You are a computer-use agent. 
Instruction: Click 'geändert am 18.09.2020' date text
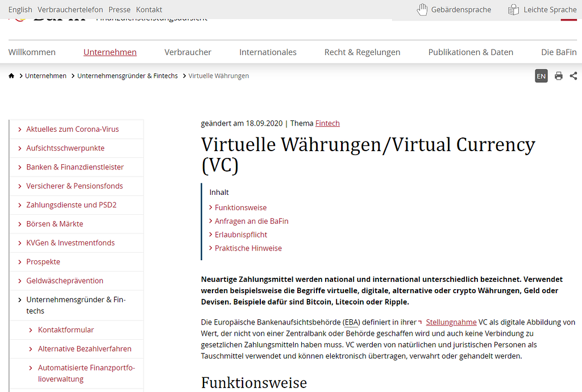click(242, 123)
